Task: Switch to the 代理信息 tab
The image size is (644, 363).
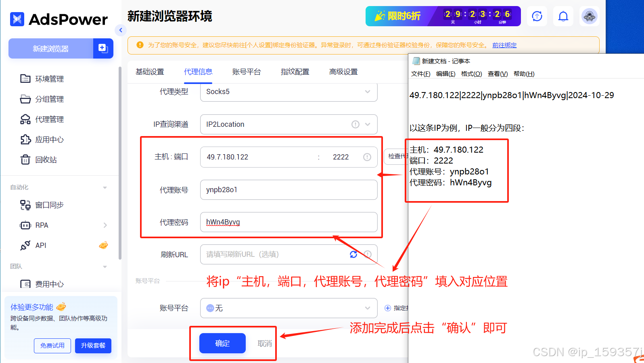Action: [198, 72]
